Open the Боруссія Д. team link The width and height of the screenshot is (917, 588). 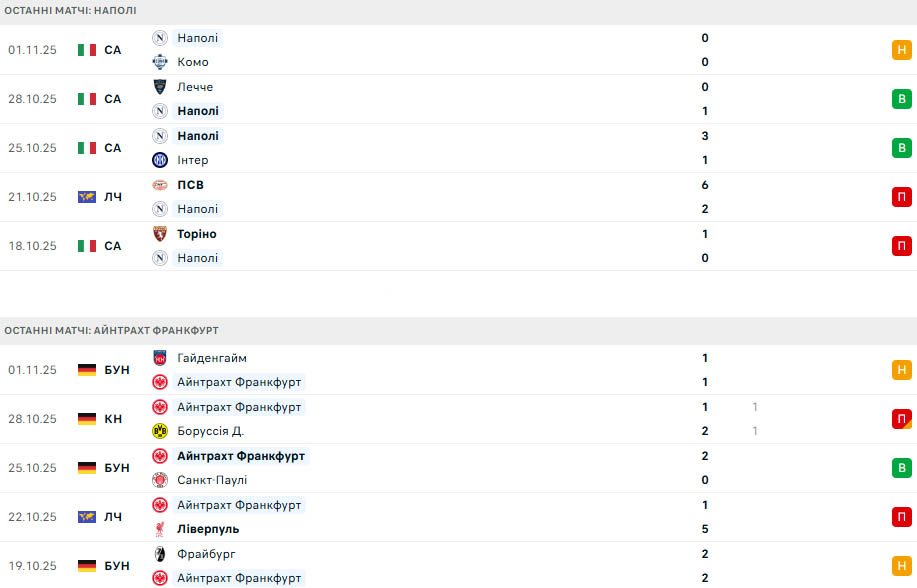[x=210, y=431]
